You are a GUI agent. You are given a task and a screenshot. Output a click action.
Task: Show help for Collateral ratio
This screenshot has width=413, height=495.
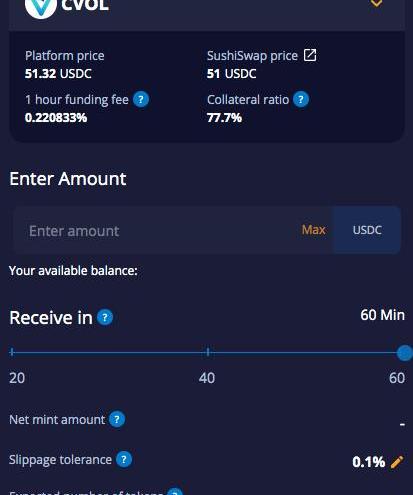pyautogui.click(x=301, y=99)
